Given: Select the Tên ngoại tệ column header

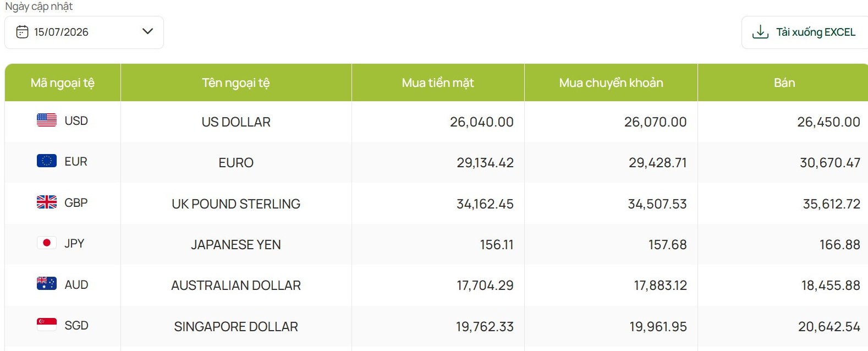Looking at the screenshot, I should [236, 83].
